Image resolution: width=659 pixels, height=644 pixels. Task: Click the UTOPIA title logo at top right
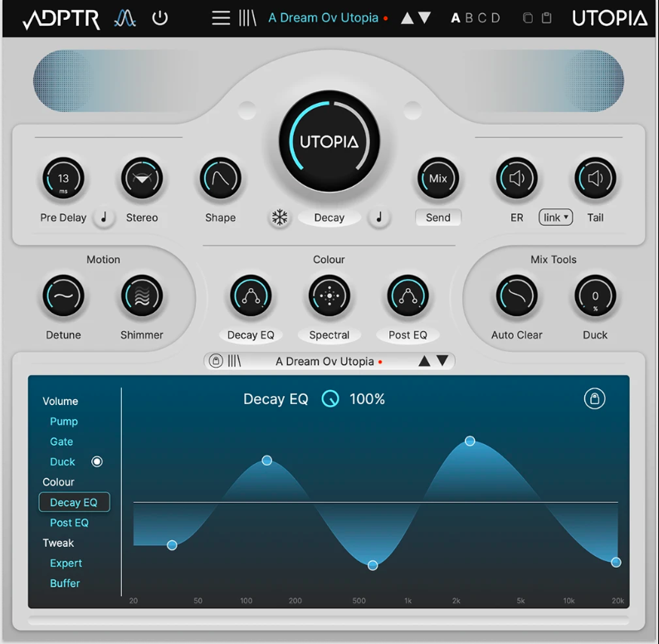tap(609, 18)
